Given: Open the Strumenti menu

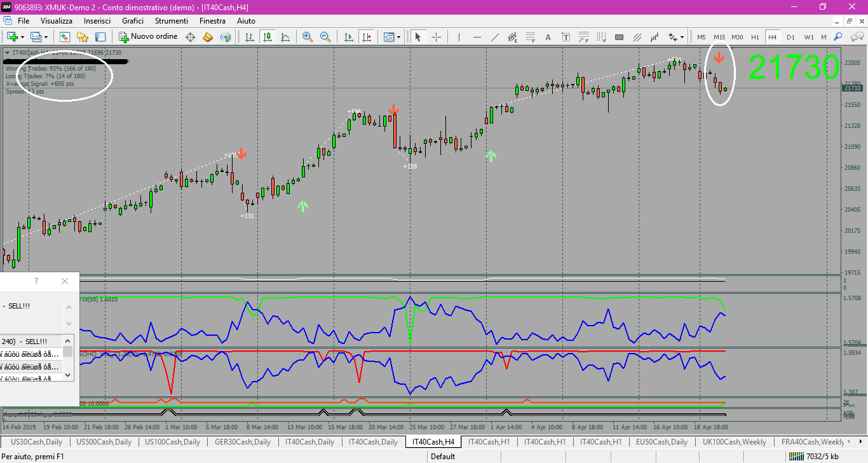Looking at the screenshot, I should tap(172, 21).
